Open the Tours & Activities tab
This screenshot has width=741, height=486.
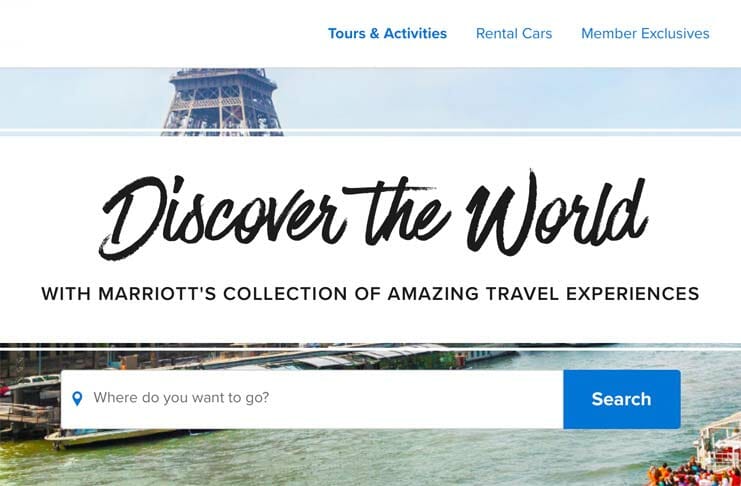387,34
